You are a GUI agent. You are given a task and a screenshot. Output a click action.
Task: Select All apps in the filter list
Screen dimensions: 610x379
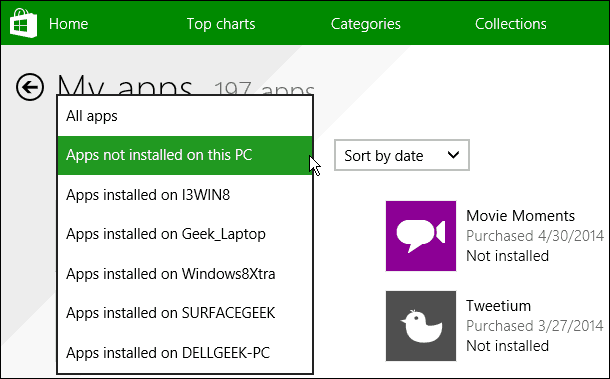(x=185, y=116)
